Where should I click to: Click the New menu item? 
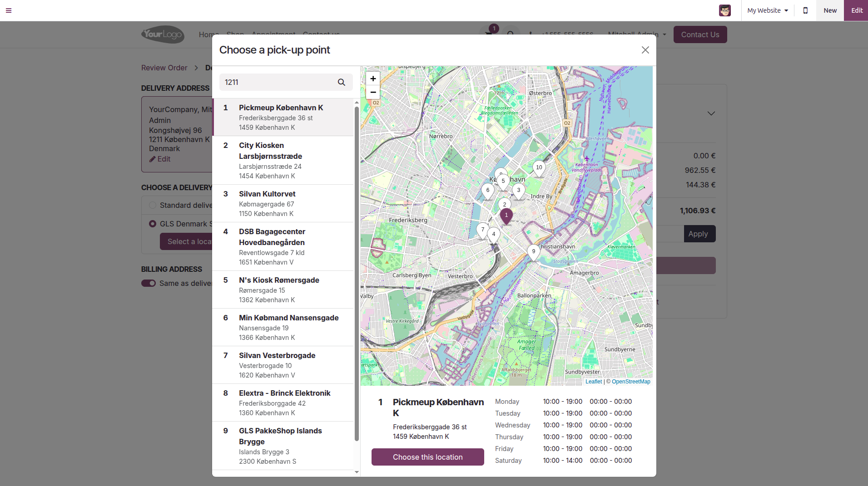coord(830,10)
